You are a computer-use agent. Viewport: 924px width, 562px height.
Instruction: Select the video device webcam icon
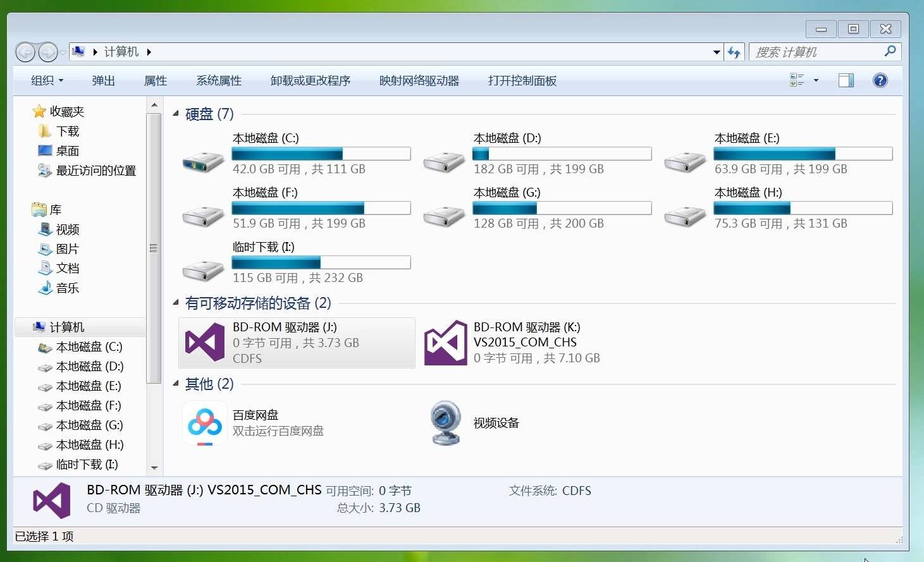pos(445,423)
